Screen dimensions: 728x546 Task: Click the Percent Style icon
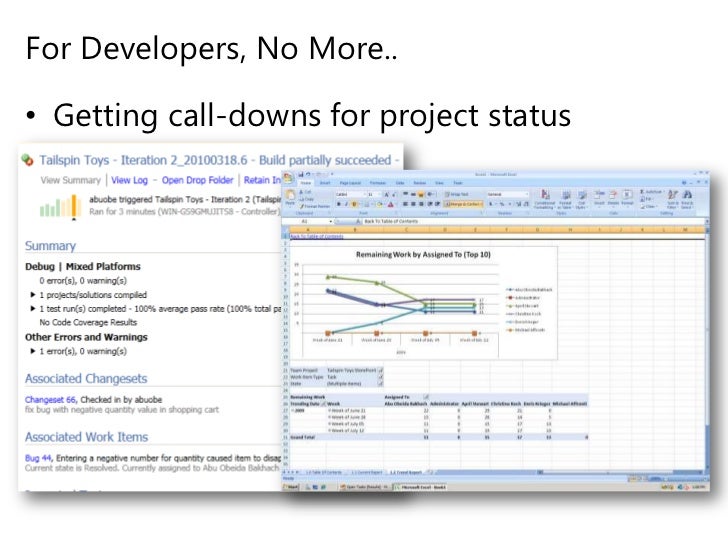[x=502, y=204]
